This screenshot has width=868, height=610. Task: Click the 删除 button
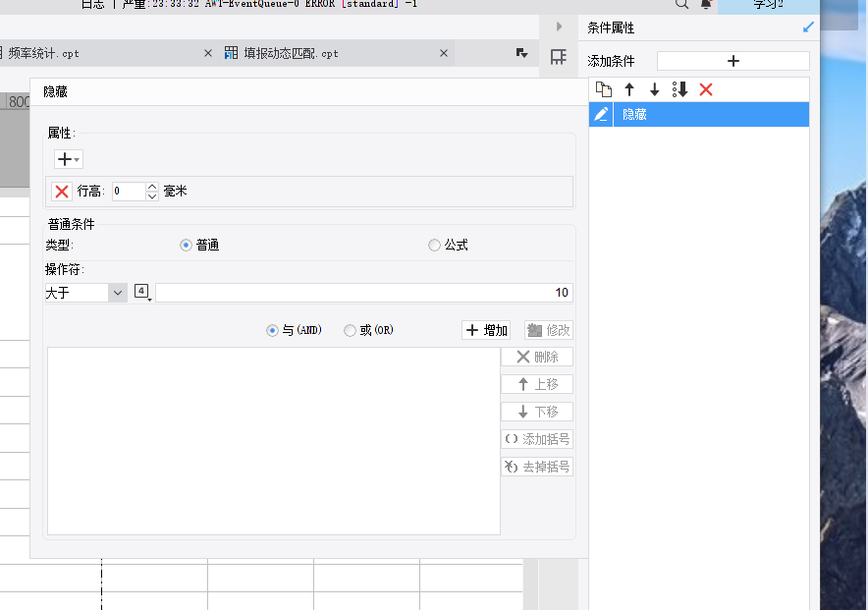[537, 357]
